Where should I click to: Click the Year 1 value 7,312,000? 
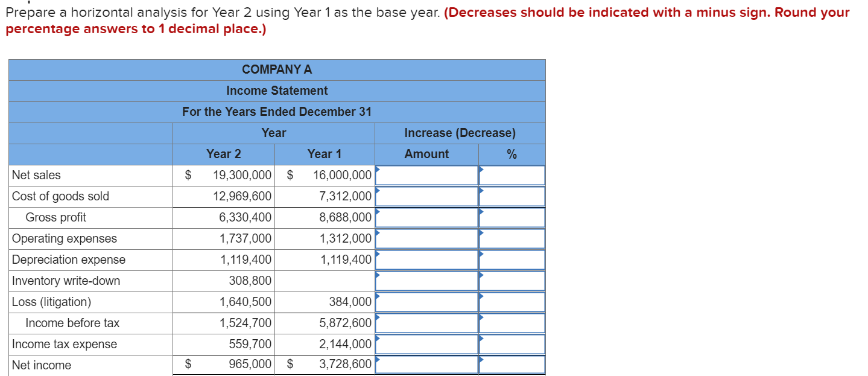[x=346, y=196]
